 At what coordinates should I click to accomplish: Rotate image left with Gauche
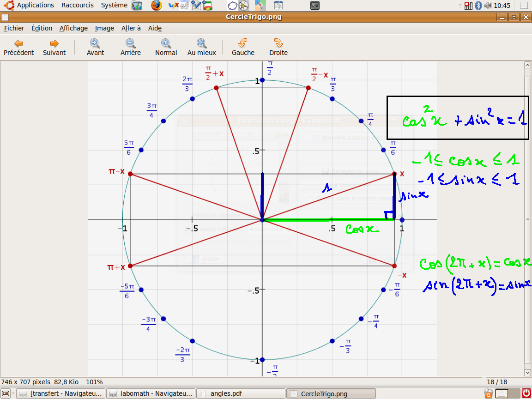(x=243, y=47)
